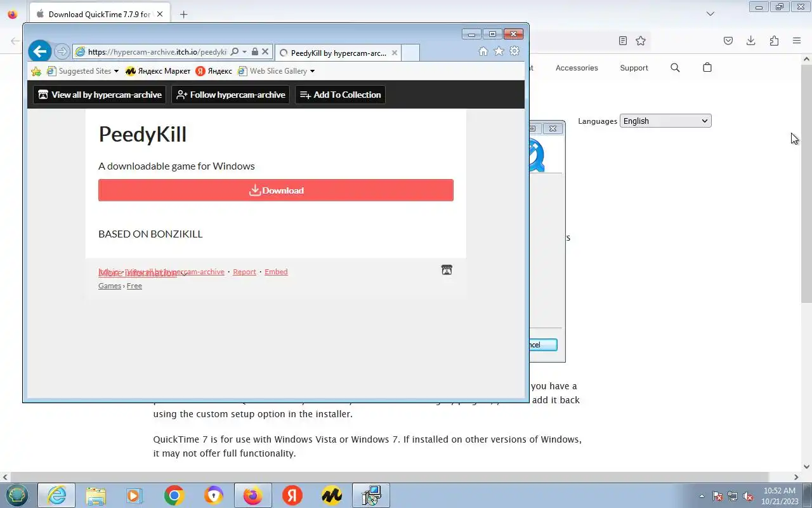The image size is (812, 508).
Task: Open the Яндекс favorite link
Action: tap(214, 71)
